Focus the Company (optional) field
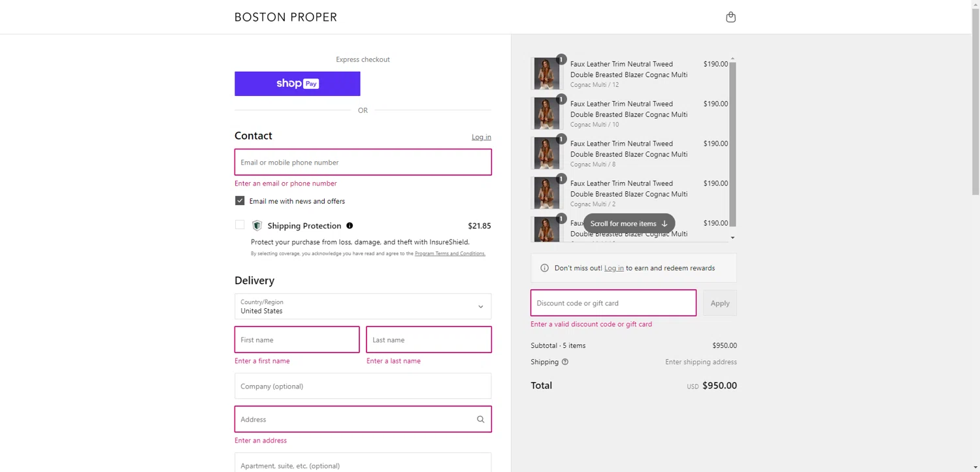The image size is (980, 472). (363, 386)
